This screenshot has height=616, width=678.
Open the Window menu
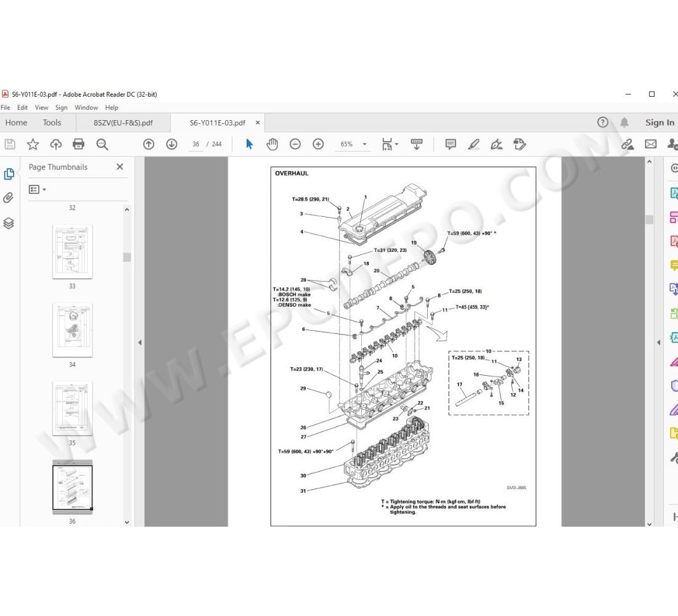[x=86, y=107]
